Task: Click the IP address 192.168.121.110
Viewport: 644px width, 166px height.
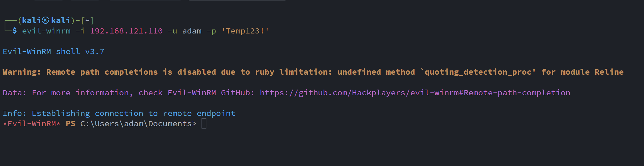Action: [126, 31]
